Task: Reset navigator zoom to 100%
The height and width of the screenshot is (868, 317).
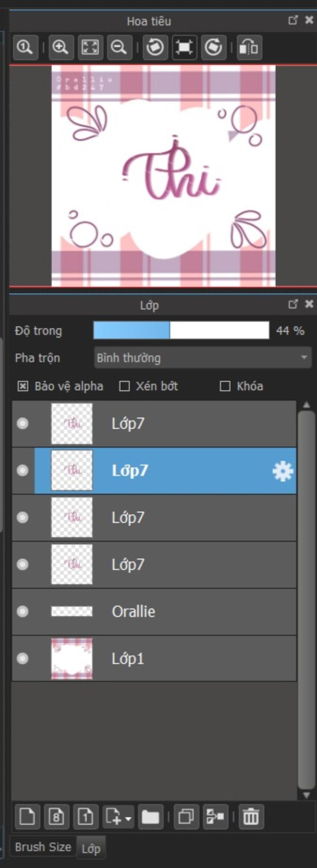Action: pos(26,47)
